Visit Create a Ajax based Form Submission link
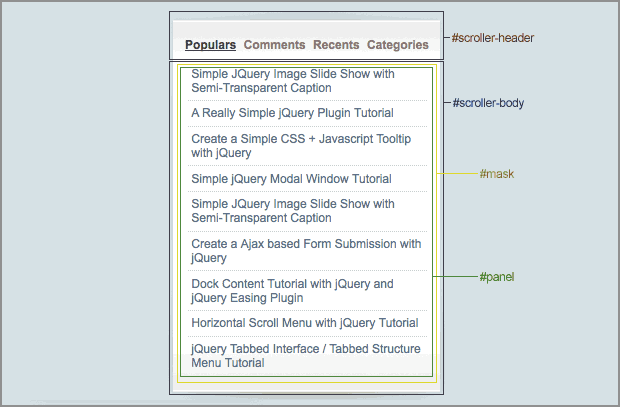Viewport: 620px width, 407px height. pos(306,250)
